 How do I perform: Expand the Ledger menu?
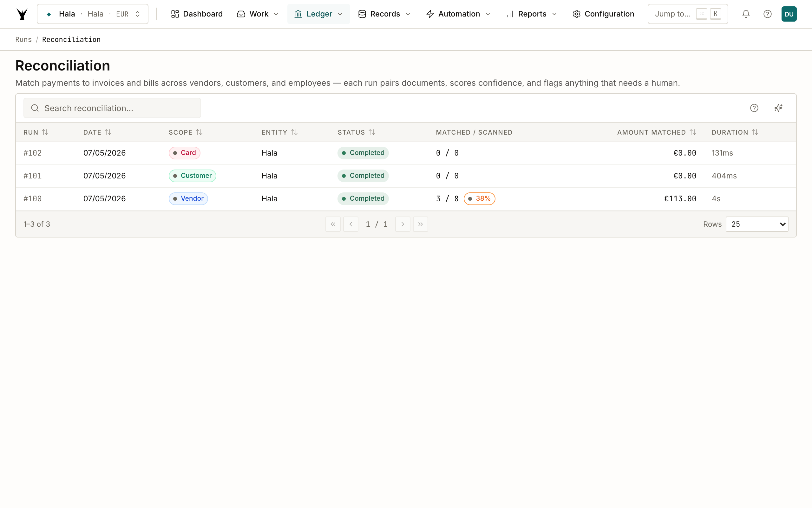(318, 14)
